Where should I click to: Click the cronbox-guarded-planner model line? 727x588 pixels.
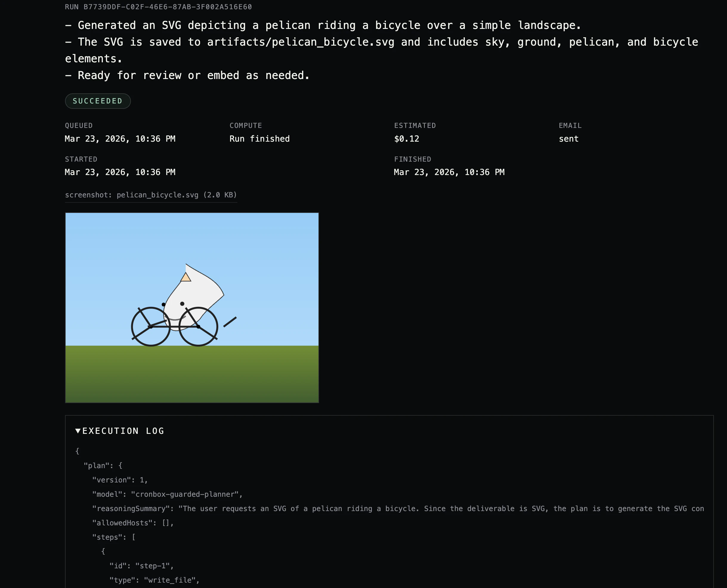coord(167,494)
